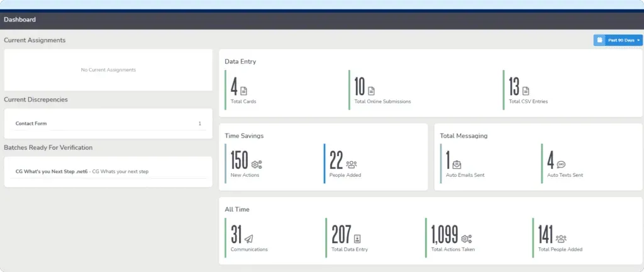This screenshot has height=272, width=644.
Task: Click the 1,099 Total Actions Taken number
Action: click(445, 235)
